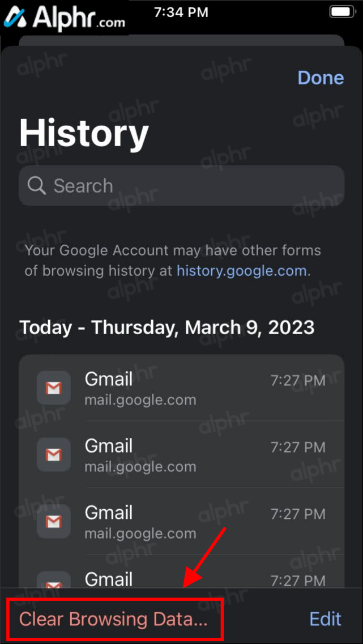This screenshot has height=644, width=363.
Task: Open fourth Gmail history entry title
Action: (108, 579)
